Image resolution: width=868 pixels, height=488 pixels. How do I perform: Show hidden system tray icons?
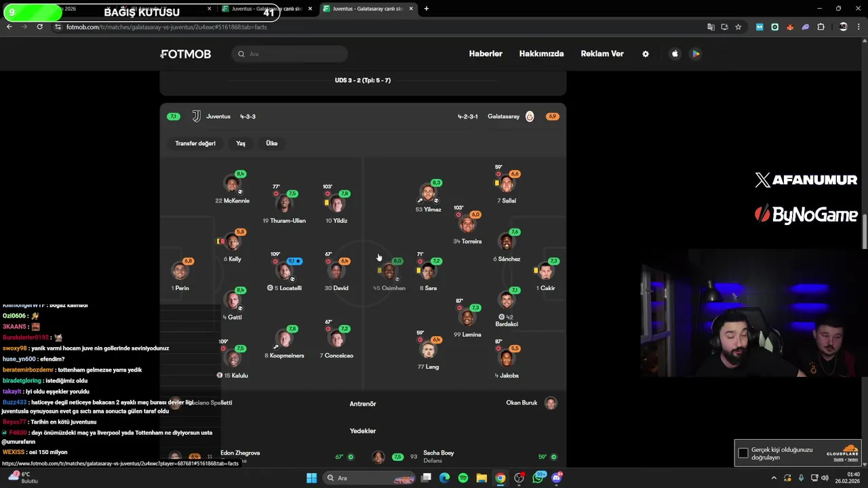click(x=774, y=478)
